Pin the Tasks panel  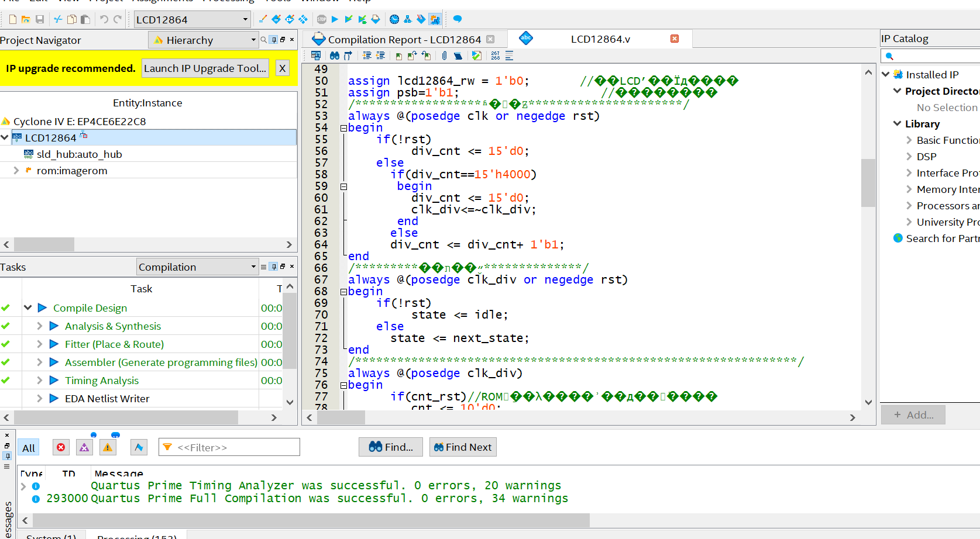click(273, 267)
